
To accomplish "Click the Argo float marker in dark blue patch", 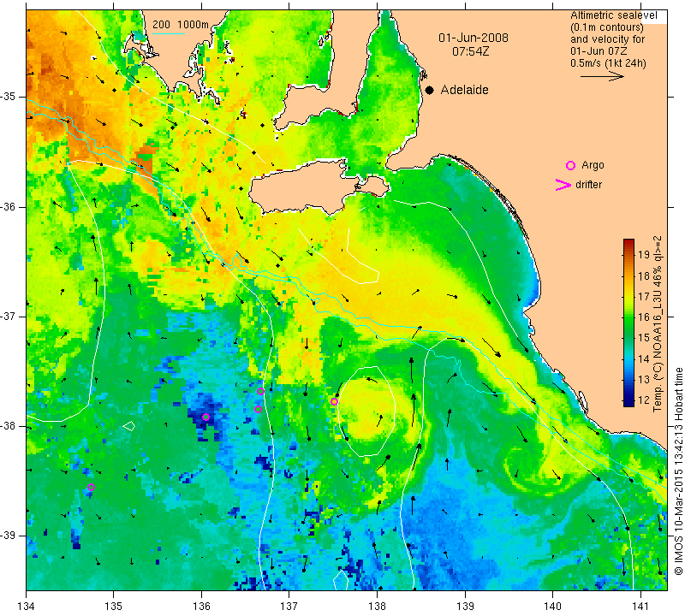I will [205, 417].
